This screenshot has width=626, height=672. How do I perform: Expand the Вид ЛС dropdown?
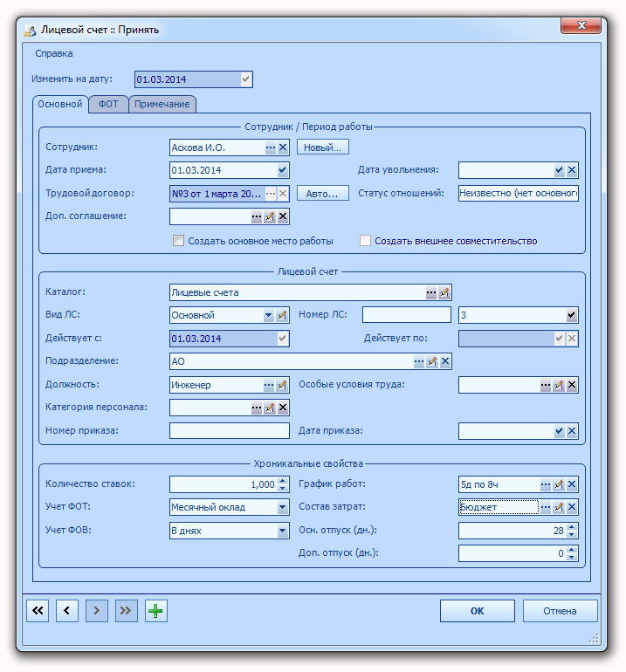click(x=268, y=315)
